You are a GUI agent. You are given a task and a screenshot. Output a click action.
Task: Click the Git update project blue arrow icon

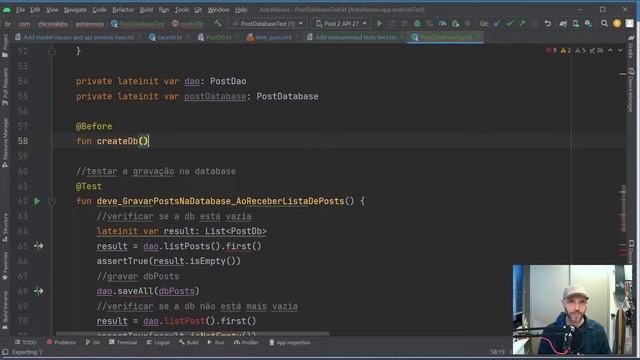497,24
